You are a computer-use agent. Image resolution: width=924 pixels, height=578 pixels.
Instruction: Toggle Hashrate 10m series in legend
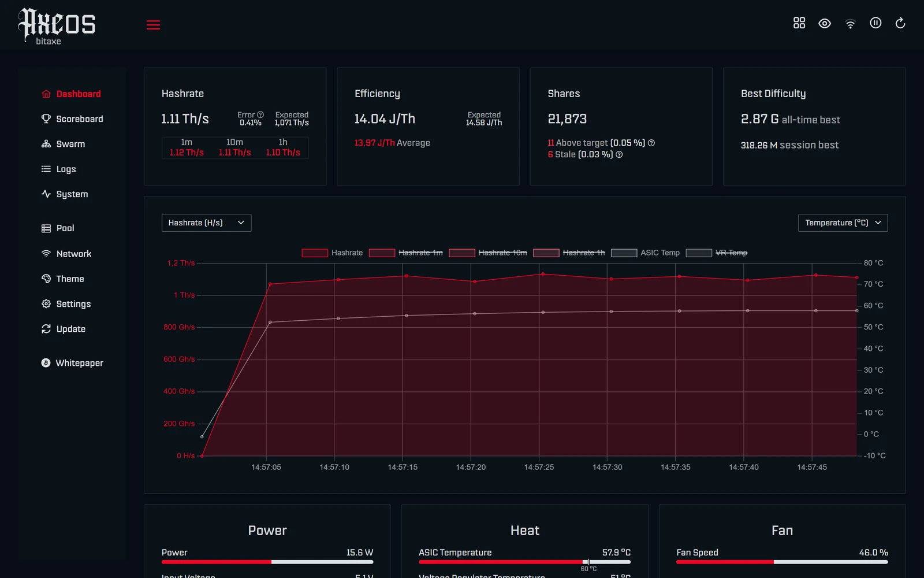[x=488, y=253]
